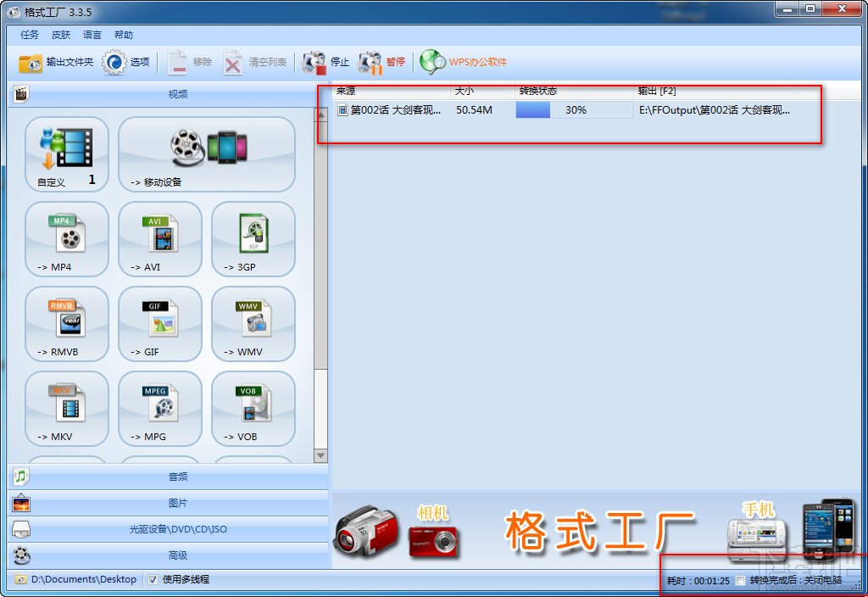868x597 pixels.
Task: Open the 输出文件夹 output folder
Action: (55, 62)
